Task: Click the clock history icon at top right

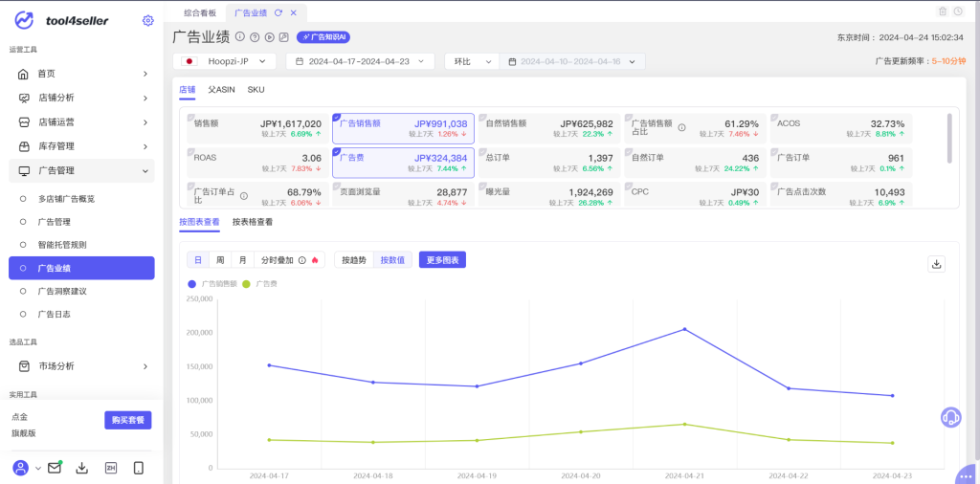Action: (x=958, y=11)
